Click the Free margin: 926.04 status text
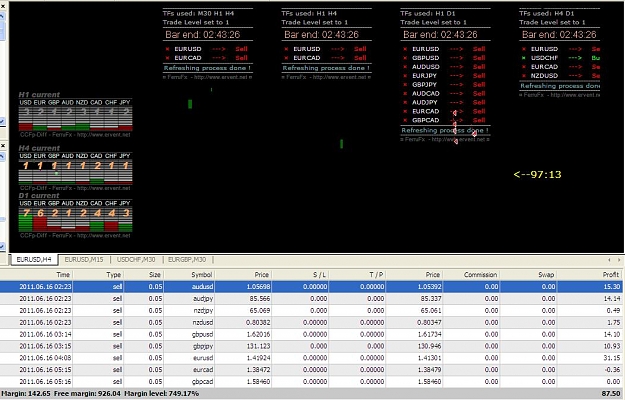Viewport: 625px width, 400px height. 87,394
